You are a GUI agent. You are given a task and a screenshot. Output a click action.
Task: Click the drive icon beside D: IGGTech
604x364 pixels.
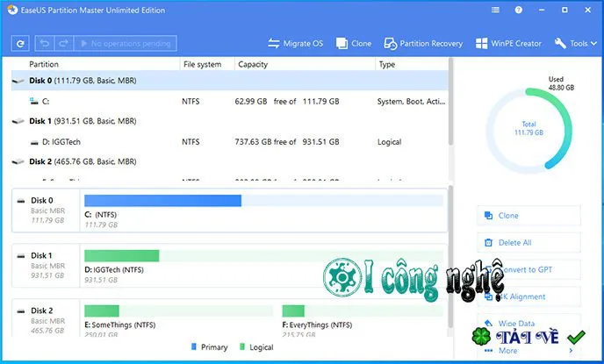(x=34, y=143)
